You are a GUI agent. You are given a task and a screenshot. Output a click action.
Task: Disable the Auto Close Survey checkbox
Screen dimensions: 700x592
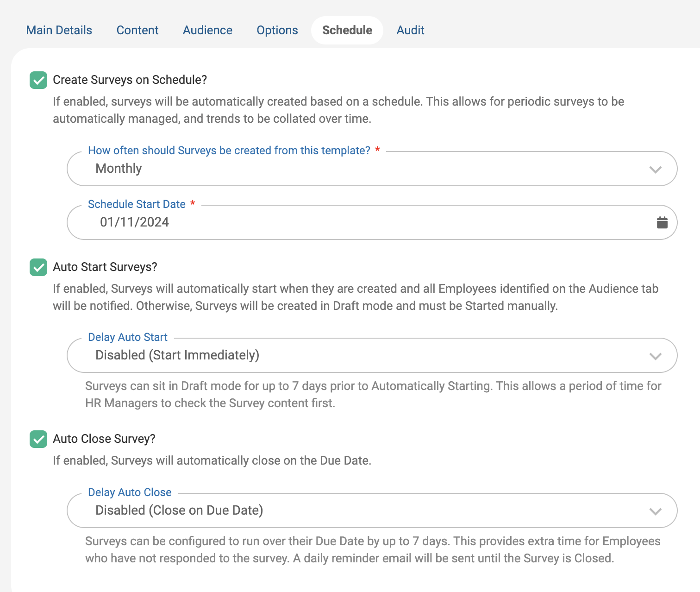click(38, 439)
